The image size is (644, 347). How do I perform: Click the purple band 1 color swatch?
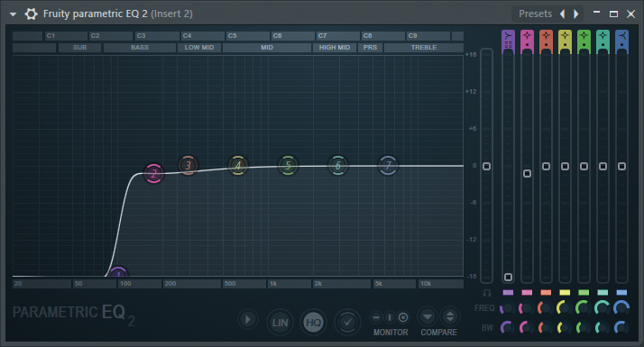pyautogui.click(x=508, y=293)
